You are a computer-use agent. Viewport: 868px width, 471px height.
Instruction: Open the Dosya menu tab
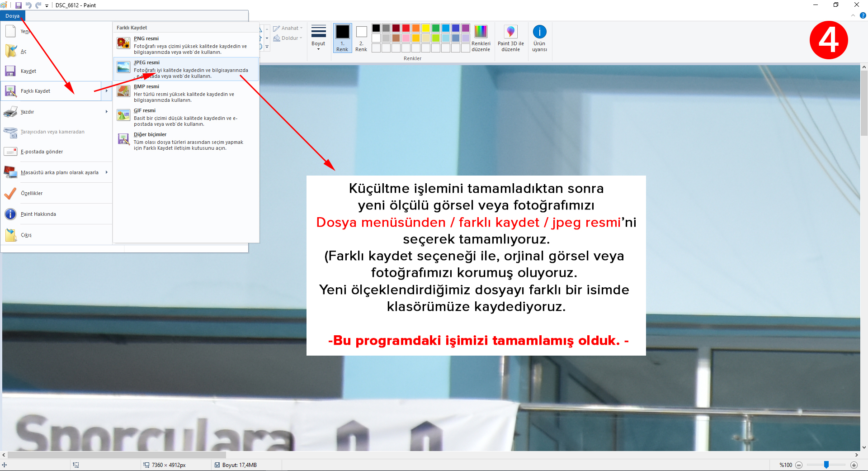(12, 16)
